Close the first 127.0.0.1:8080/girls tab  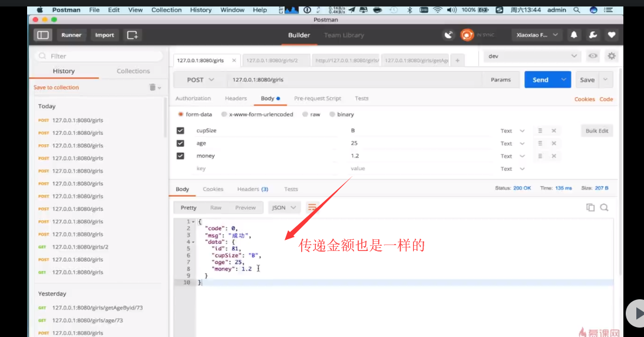234,60
